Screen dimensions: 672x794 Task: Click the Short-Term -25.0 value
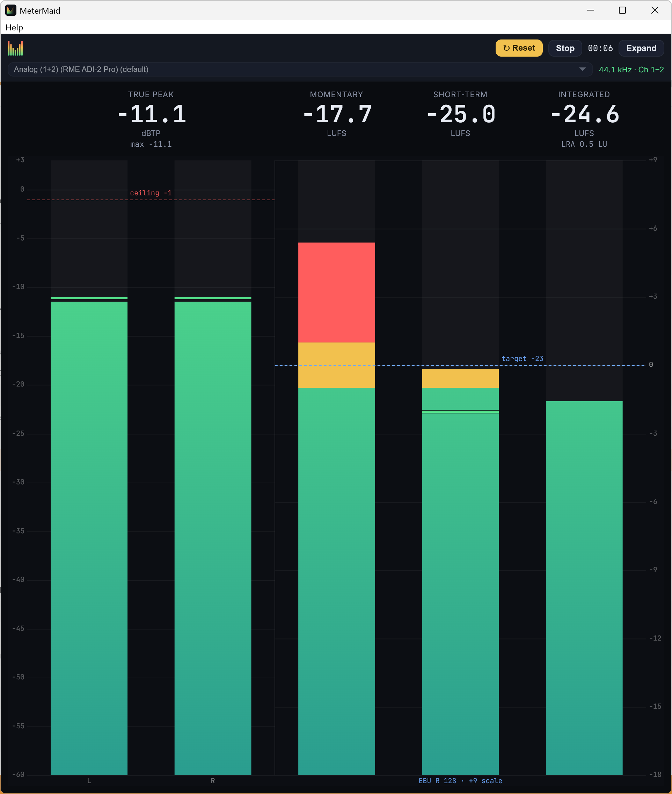(461, 114)
